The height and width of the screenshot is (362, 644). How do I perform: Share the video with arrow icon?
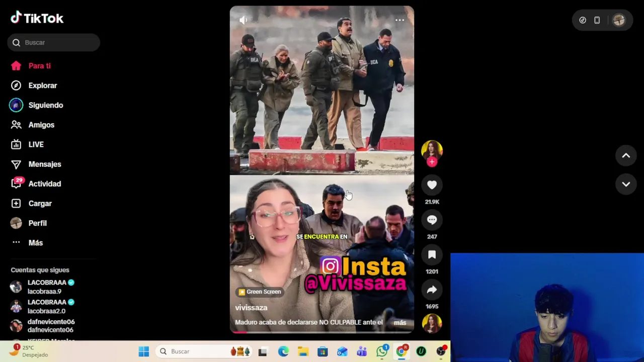click(x=432, y=289)
